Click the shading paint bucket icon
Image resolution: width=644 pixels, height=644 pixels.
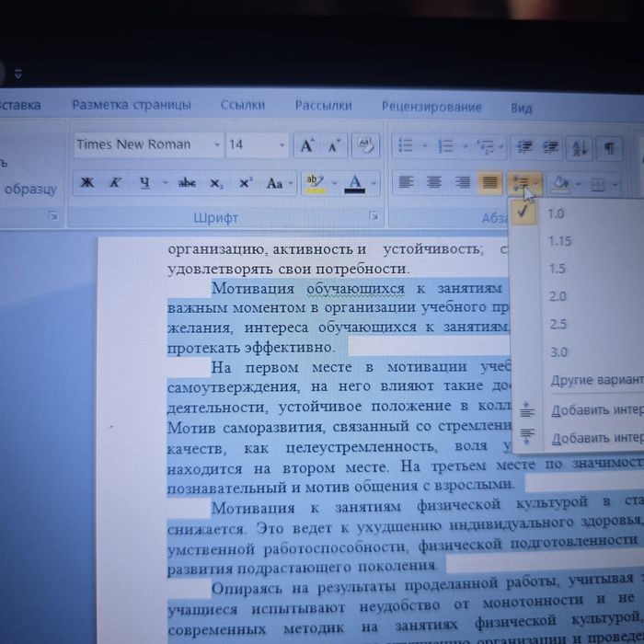coord(560,184)
